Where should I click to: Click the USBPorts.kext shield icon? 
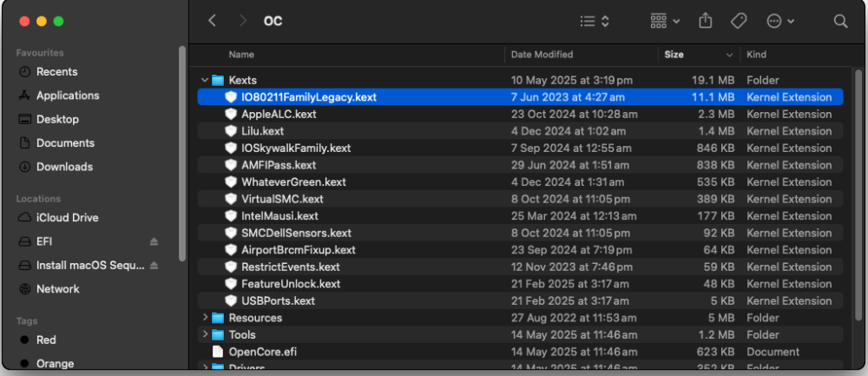pyautogui.click(x=231, y=301)
